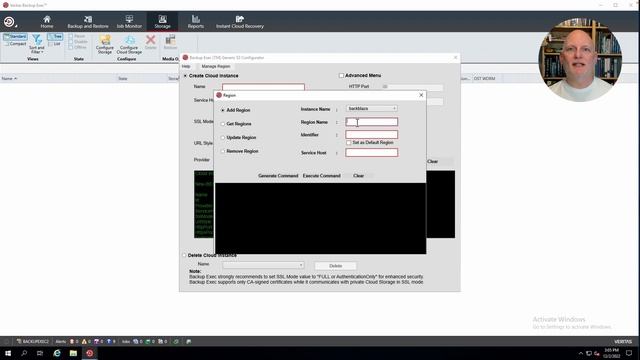This screenshot has width=640, height=360.
Task: Open the Delete Cloud Instance Name dropdown
Action: pos(263,265)
